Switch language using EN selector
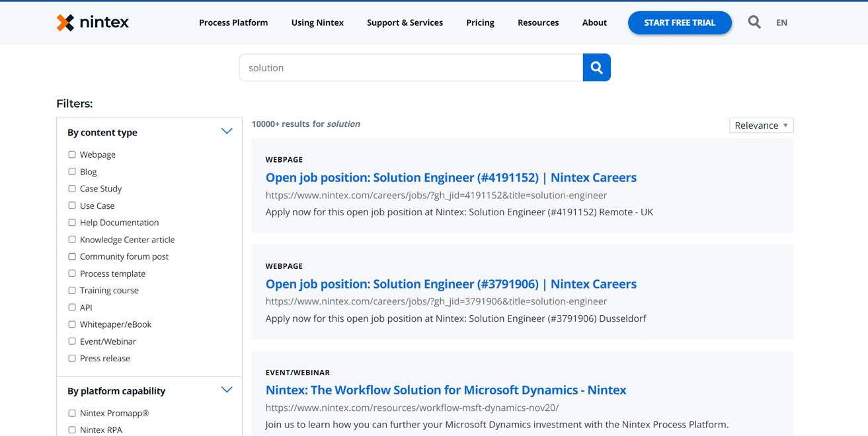This screenshot has width=868, height=436. click(x=781, y=22)
